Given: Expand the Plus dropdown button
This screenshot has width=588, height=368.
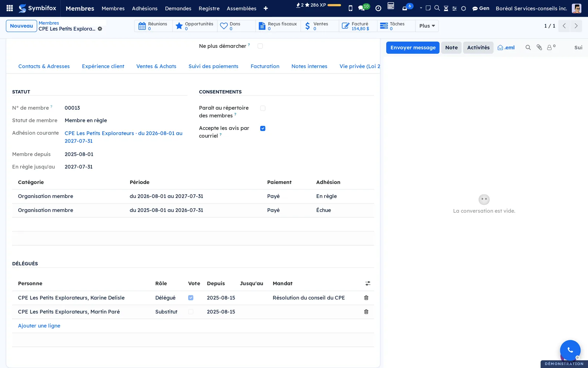Looking at the screenshot, I should coord(427,26).
